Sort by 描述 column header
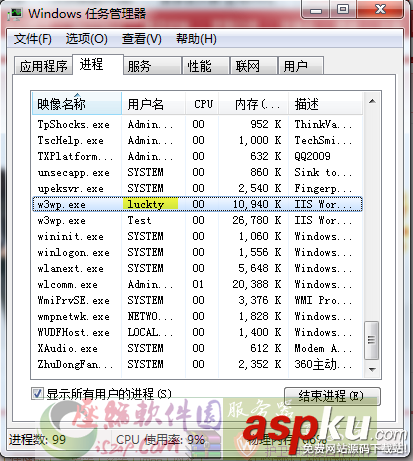Image resolution: width=413 pixels, height=461 pixels. click(326, 104)
